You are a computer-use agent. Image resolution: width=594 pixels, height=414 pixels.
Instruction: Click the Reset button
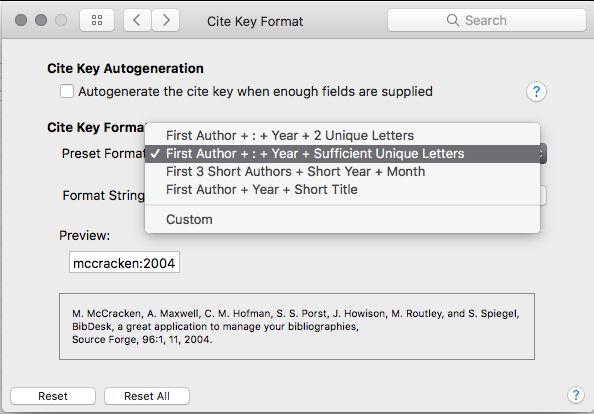point(53,396)
